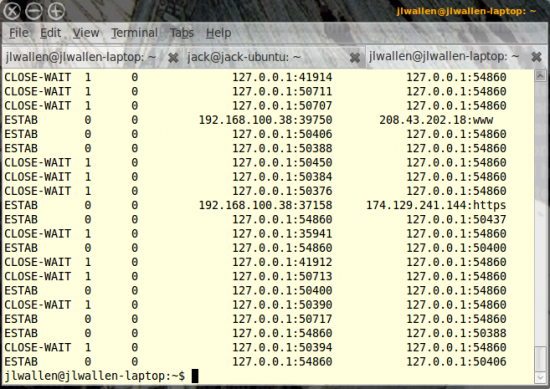Click local address 127.0.0.1:50394
Image resolution: width=550 pixels, height=389 pixels.
pyautogui.click(x=282, y=348)
